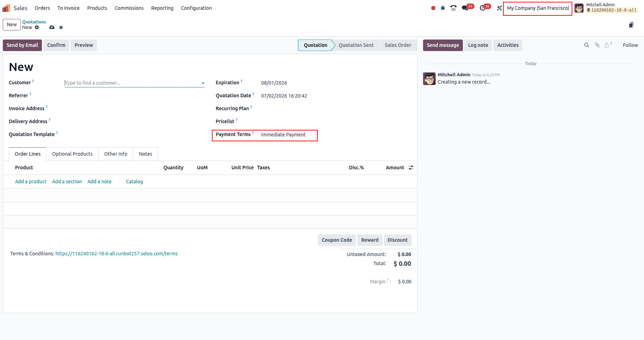Click the Unit Price column header
The image size is (644, 340).
coord(242,168)
